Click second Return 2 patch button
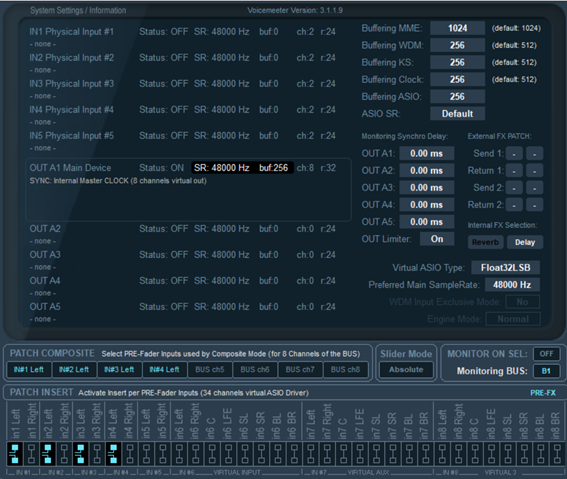 534,205
